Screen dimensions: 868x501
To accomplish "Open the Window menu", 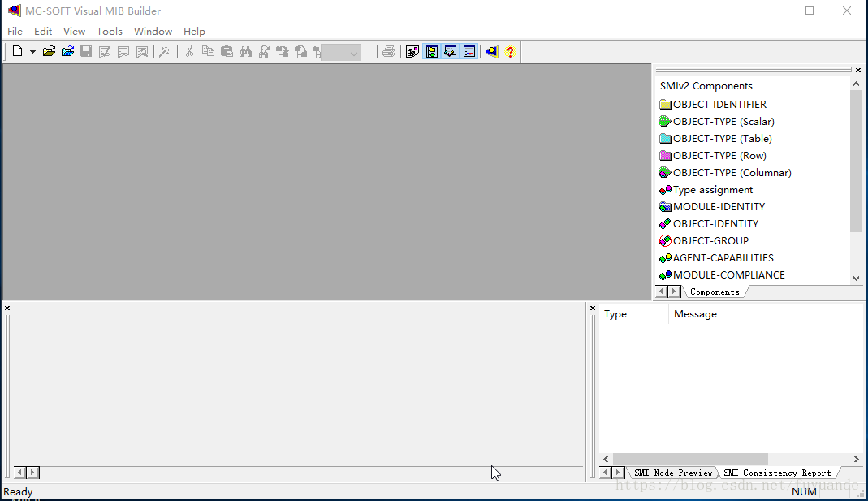I will (153, 32).
